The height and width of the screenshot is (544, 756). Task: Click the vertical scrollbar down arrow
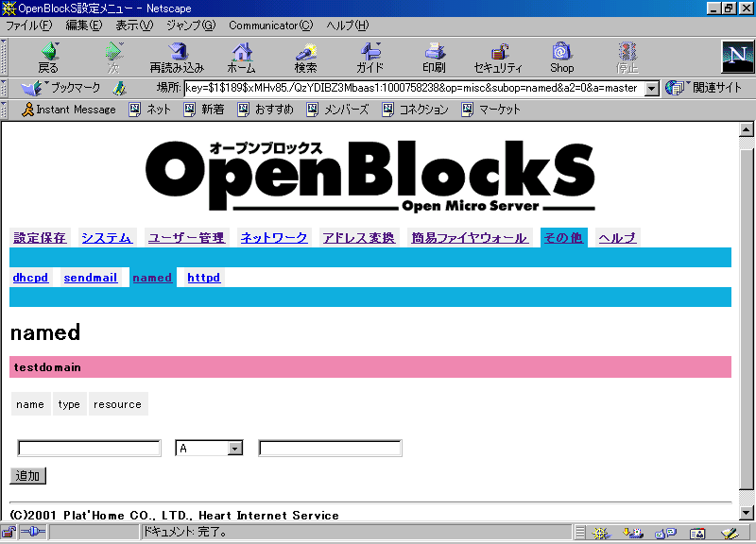(x=747, y=512)
